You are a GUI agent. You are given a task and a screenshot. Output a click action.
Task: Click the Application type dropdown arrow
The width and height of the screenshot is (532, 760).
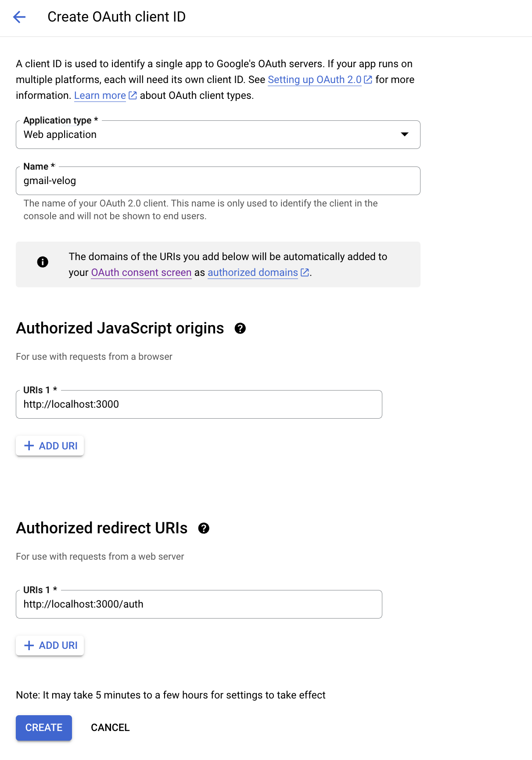point(405,134)
